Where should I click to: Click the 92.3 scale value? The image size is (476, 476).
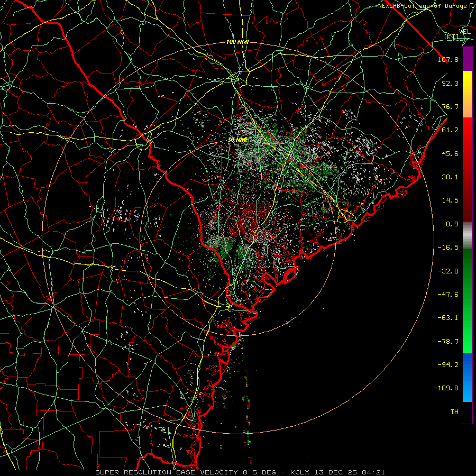pyautogui.click(x=450, y=83)
